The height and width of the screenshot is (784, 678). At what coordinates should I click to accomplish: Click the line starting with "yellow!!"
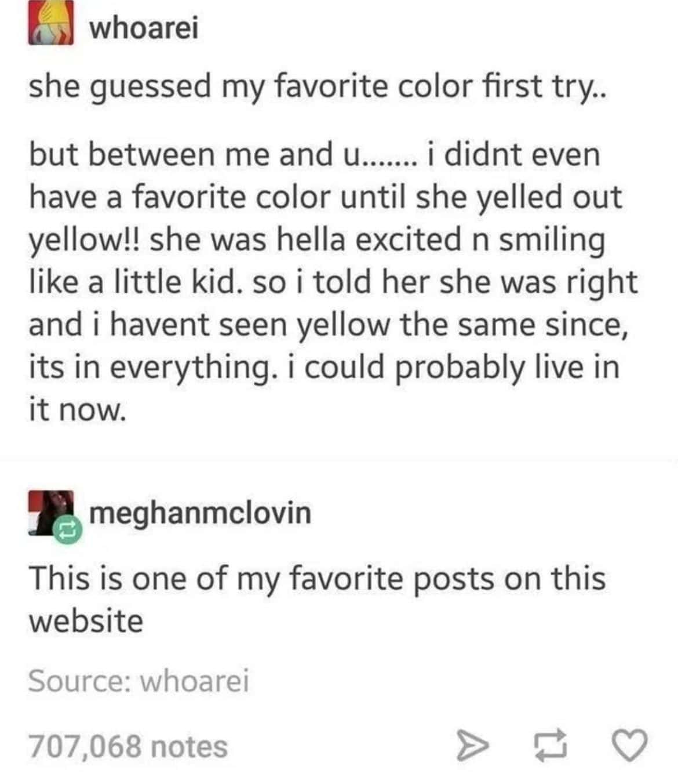coord(317,241)
